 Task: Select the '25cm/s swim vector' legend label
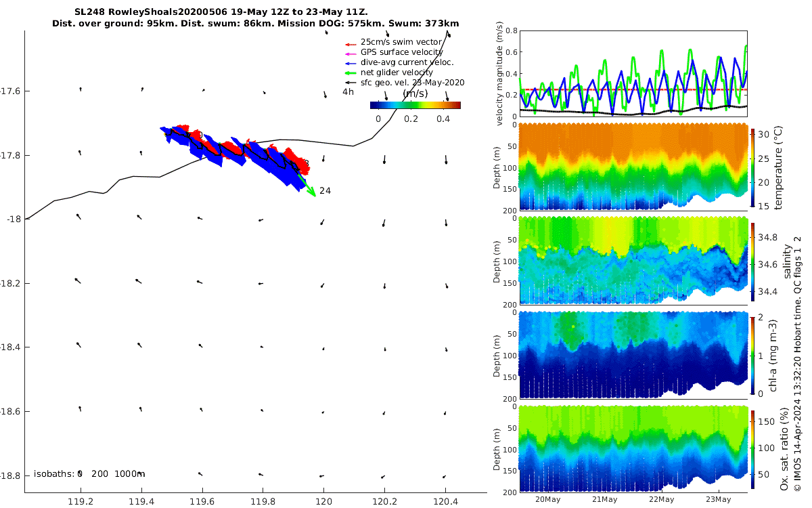[401, 42]
